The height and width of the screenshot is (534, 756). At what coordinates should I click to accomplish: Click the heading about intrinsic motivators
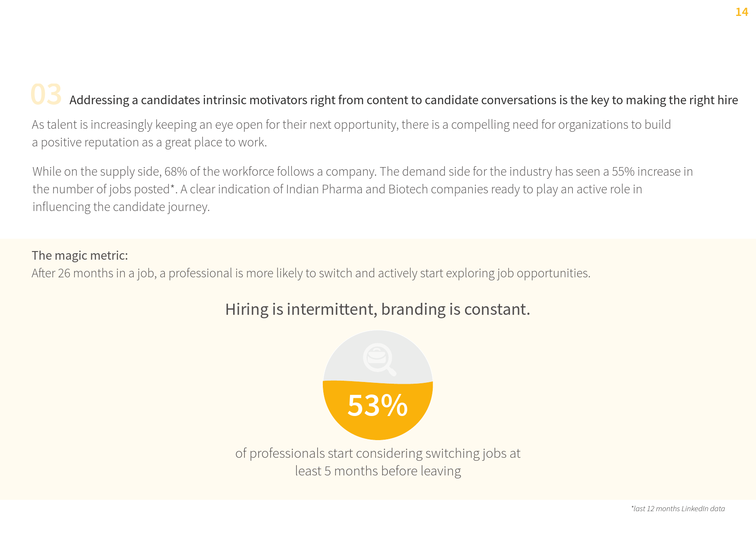click(x=403, y=100)
